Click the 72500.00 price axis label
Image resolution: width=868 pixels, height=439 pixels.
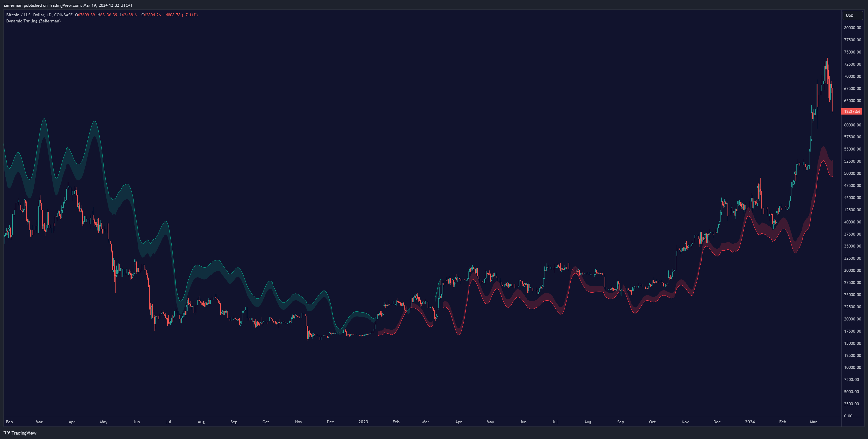click(x=853, y=64)
